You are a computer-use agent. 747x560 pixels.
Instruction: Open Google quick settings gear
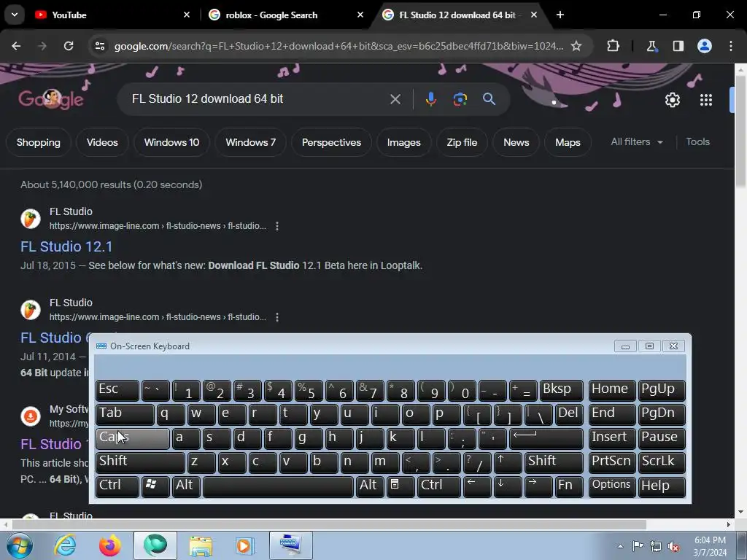pos(672,100)
